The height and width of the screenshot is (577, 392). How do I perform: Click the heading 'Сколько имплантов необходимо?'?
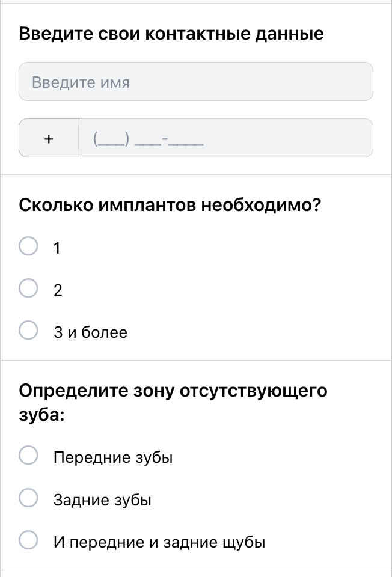pyautogui.click(x=170, y=205)
